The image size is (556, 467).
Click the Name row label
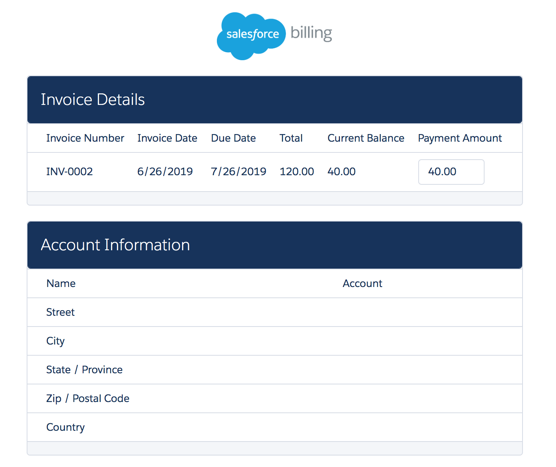point(61,283)
